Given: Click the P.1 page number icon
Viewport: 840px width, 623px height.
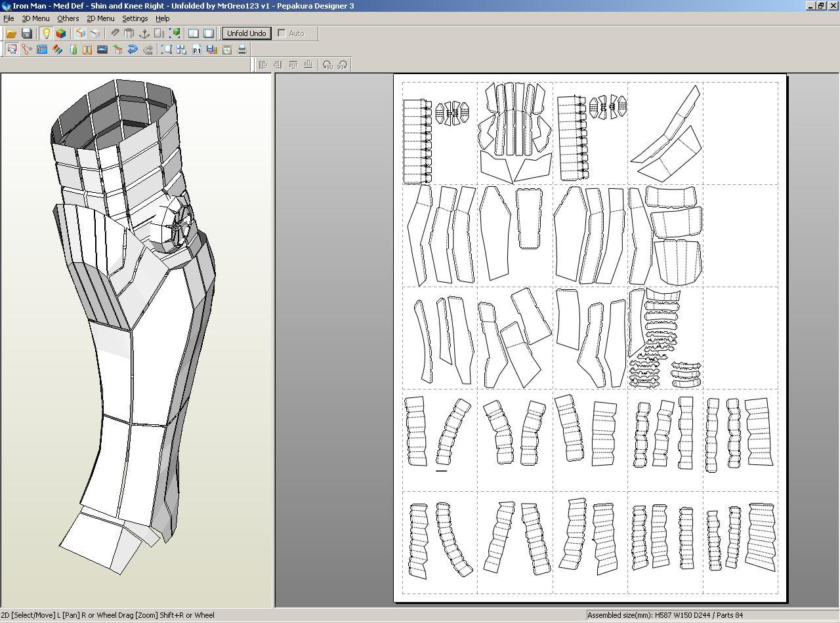Looking at the screenshot, I should [197, 49].
